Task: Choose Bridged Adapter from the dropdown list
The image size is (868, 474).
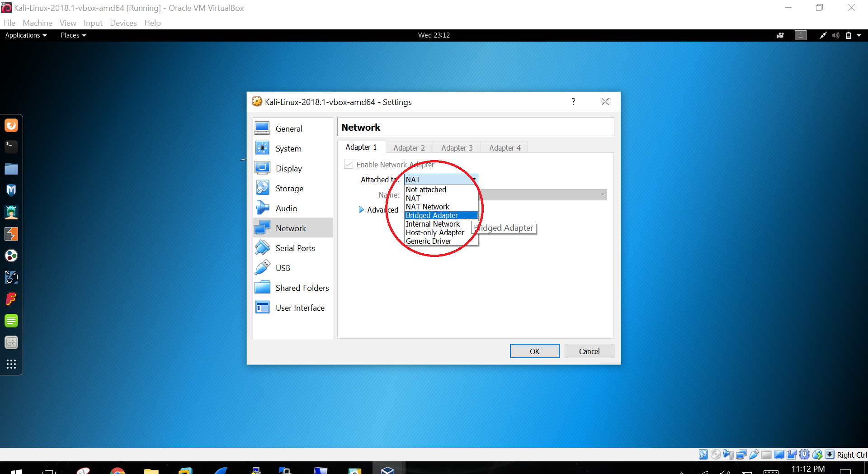Action: (432, 215)
